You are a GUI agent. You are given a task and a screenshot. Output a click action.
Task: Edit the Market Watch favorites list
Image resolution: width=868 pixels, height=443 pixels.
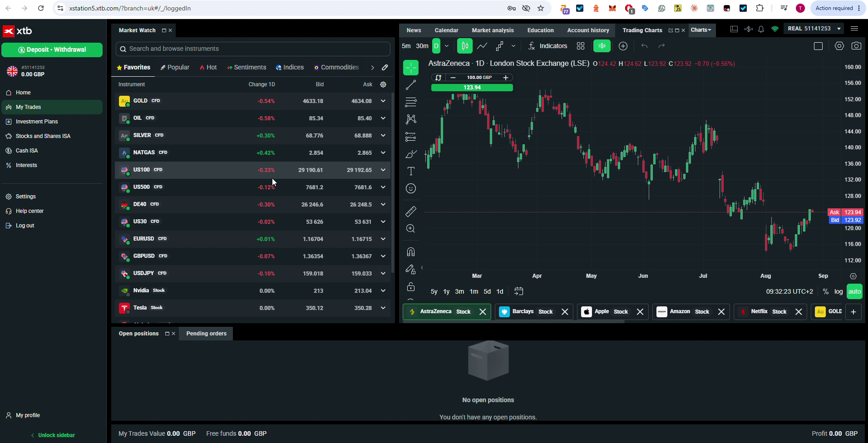(x=385, y=67)
